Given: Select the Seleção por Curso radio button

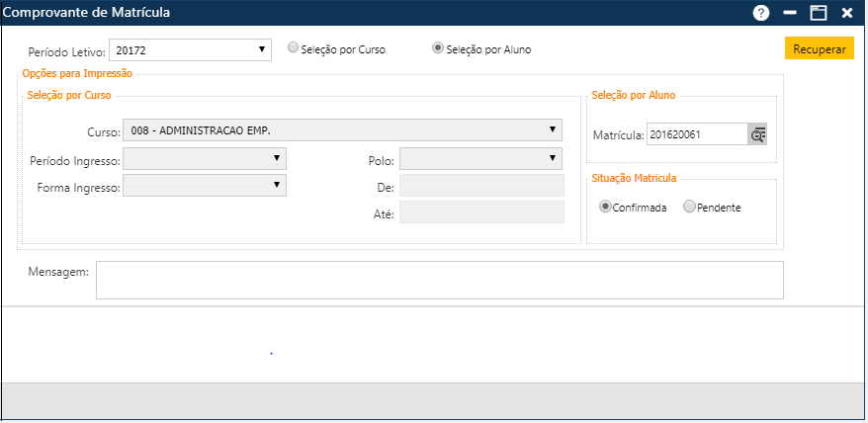Looking at the screenshot, I should click(x=294, y=48).
